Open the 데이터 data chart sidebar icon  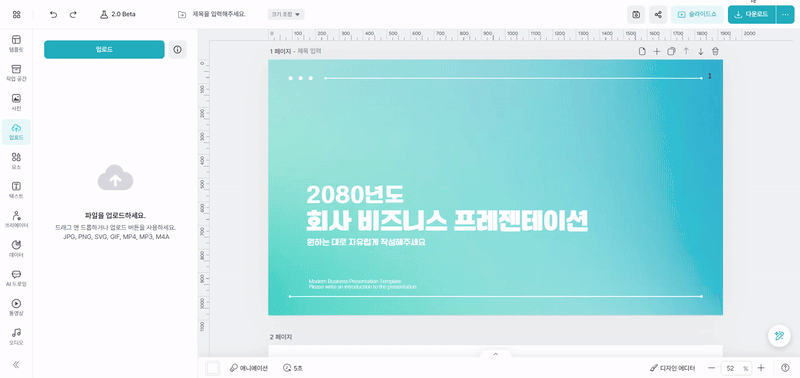coord(16,249)
